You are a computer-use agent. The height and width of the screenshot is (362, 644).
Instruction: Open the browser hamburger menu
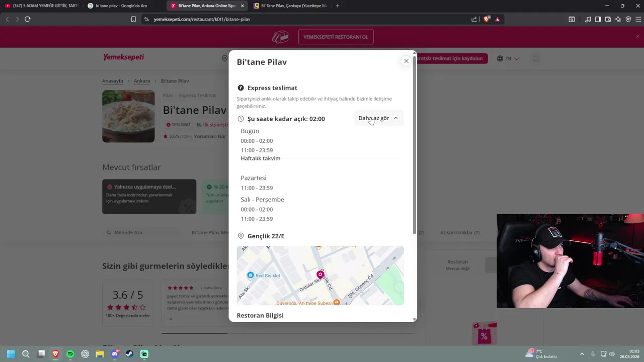tap(638, 19)
